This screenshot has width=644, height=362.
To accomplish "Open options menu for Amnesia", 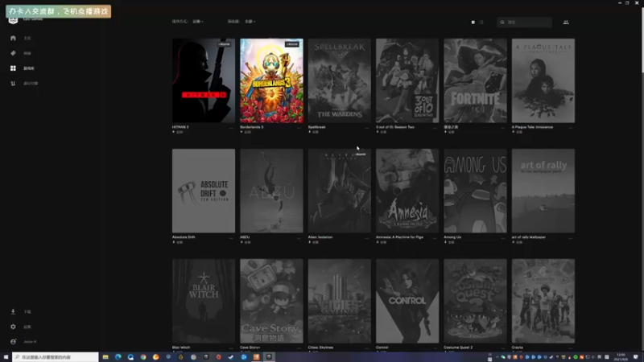I will click(435, 237).
